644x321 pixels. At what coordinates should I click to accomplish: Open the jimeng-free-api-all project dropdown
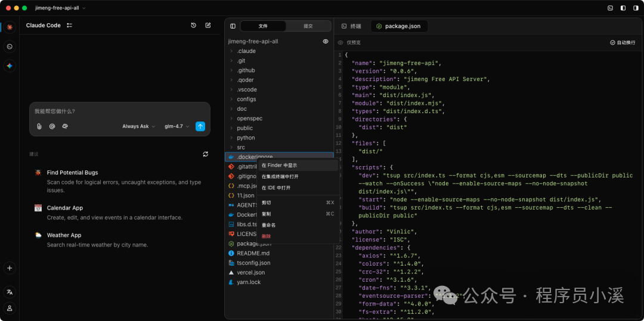pos(60,8)
